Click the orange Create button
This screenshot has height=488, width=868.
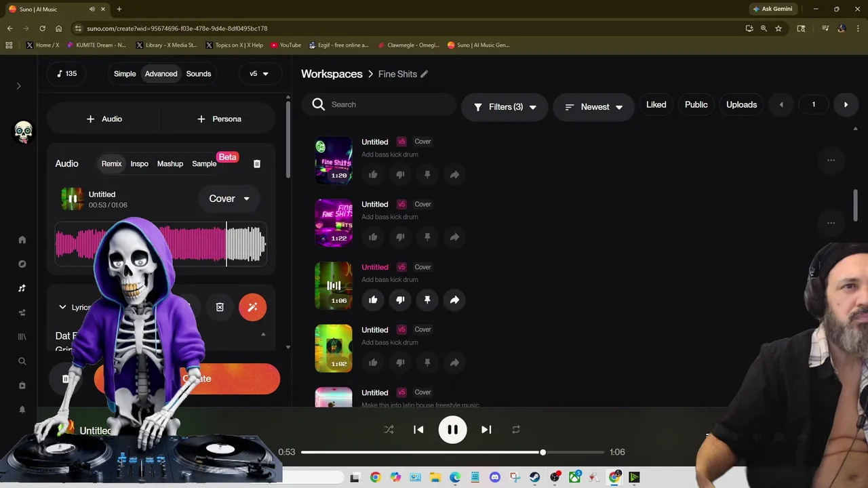187,379
